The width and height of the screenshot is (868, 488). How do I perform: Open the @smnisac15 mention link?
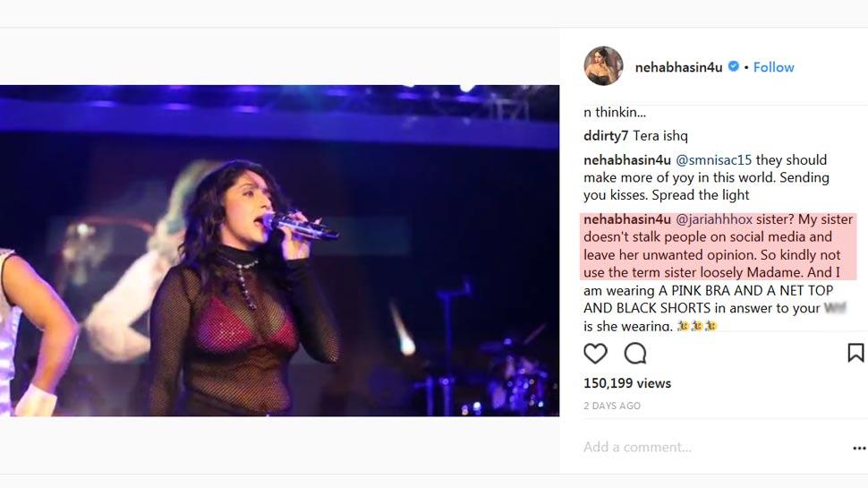pos(713,160)
